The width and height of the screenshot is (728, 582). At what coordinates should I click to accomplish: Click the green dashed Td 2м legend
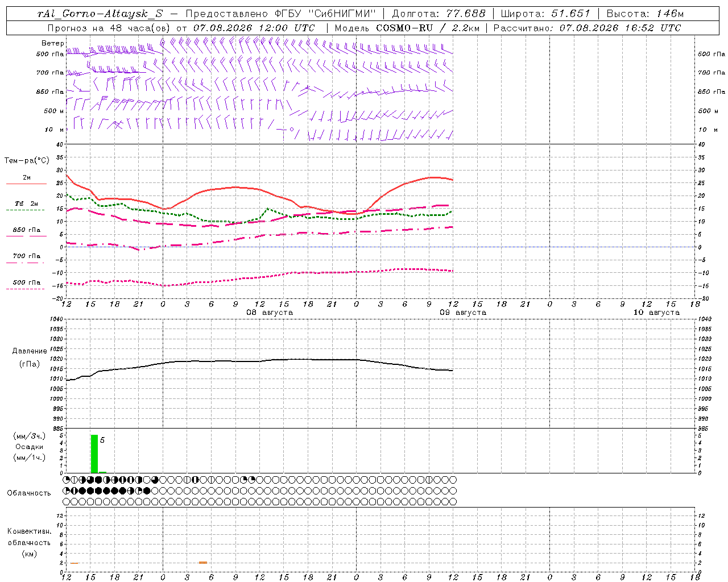(x=26, y=206)
